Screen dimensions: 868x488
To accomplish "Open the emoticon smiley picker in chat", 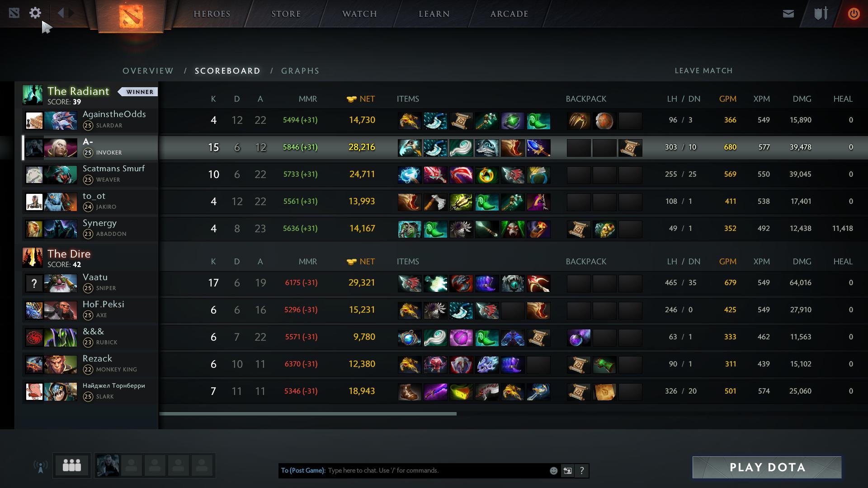I will coord(553,471).
